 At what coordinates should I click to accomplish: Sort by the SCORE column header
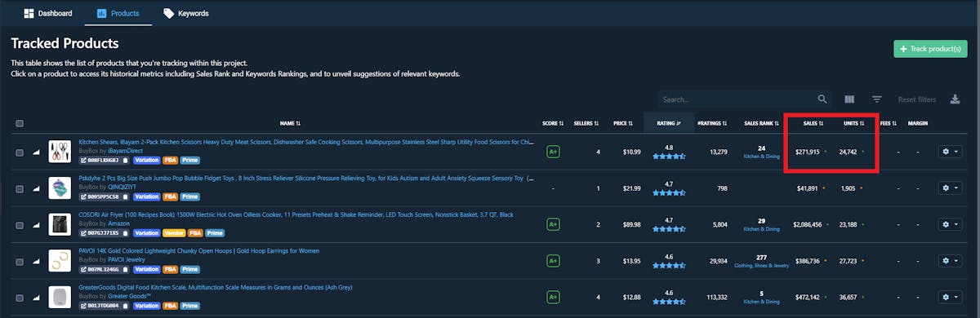553,124
